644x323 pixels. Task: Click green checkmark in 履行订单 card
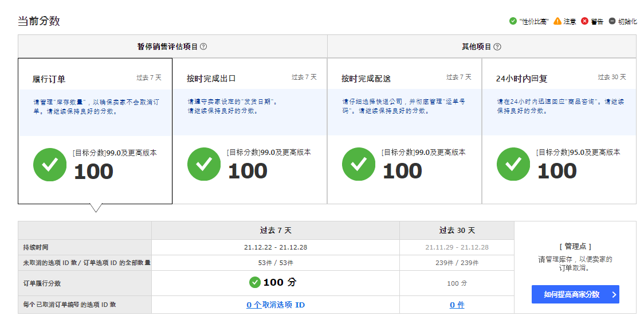[x=50, y=165]
